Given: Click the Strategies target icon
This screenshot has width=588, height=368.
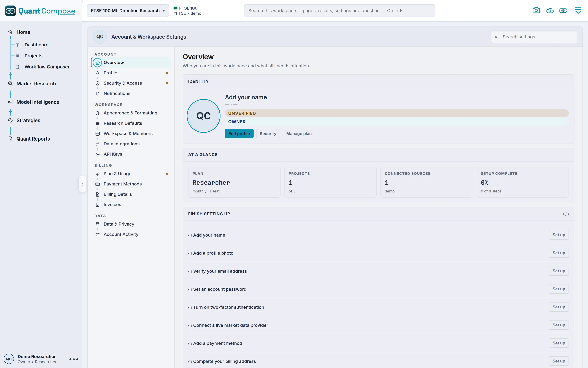Looking at the screenshot, I should [10, 120].
